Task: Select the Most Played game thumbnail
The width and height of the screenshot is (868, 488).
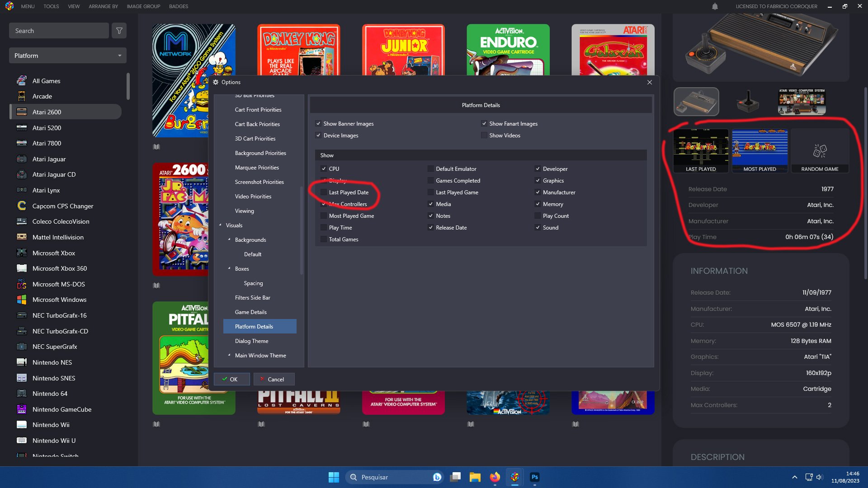Action: [759, 151]
